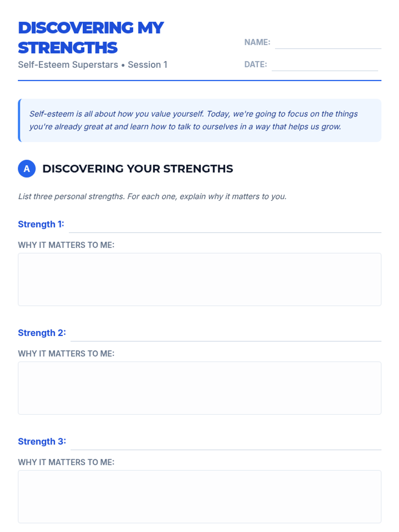Click the first Why It Matters text box
The width and height of the screenshot is (399, 532).
click(199, 279)
